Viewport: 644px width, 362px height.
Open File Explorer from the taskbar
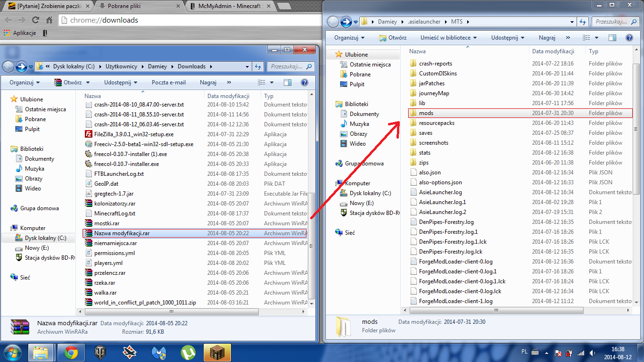[41, 352]
